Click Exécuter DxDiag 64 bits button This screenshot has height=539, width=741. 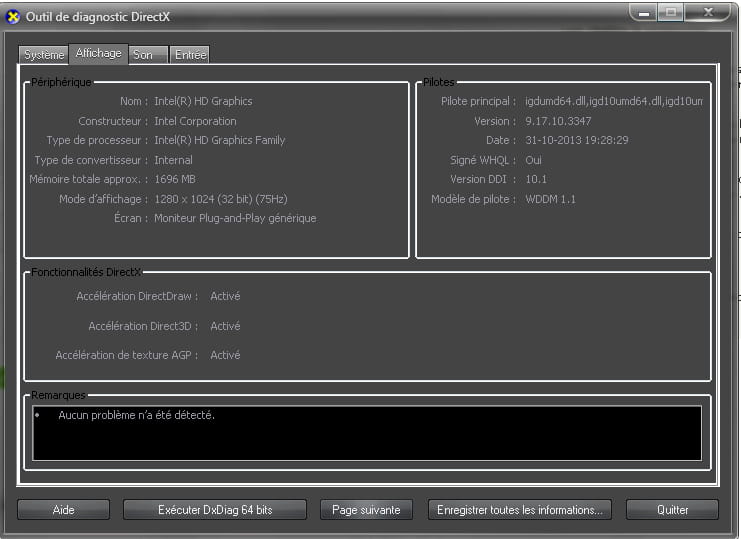coord(215,509)
